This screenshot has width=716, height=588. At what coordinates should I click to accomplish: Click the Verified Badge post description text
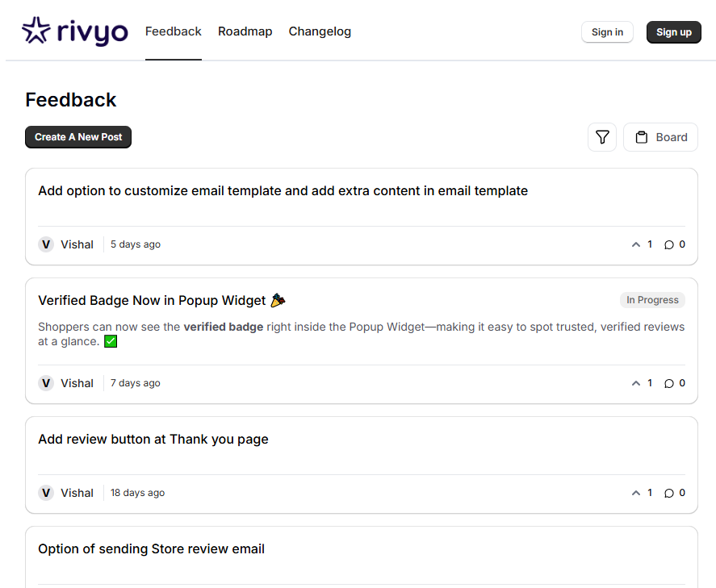click(x=361, y=334)
